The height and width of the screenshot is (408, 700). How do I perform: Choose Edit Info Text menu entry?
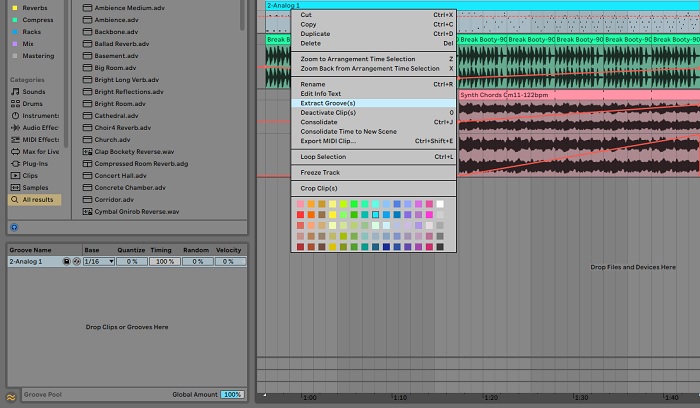[373, 94]
